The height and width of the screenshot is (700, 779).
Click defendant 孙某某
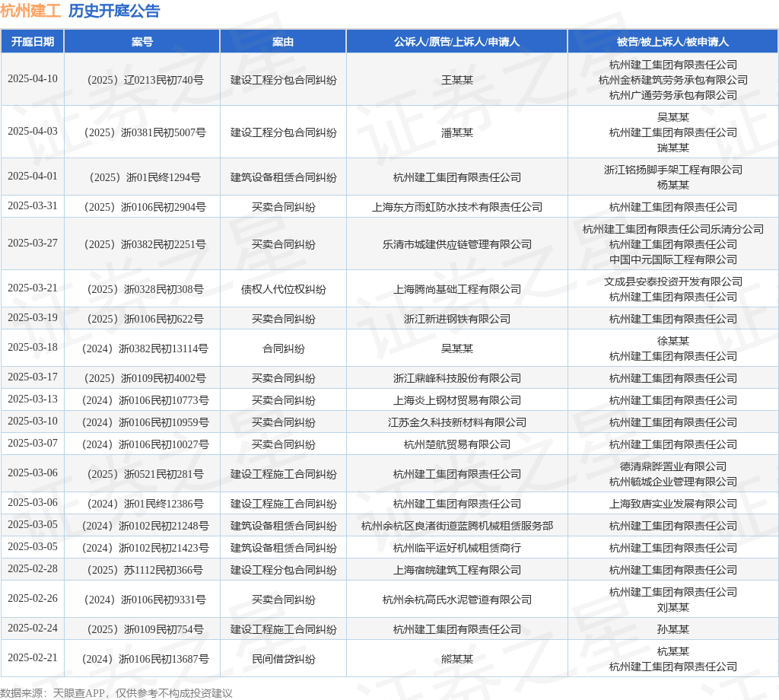673,629
